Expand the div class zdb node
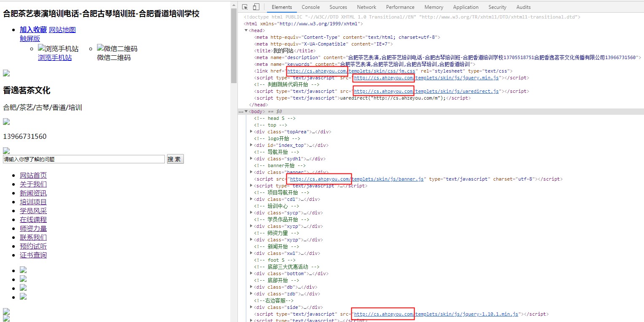 tap(251, 294)
